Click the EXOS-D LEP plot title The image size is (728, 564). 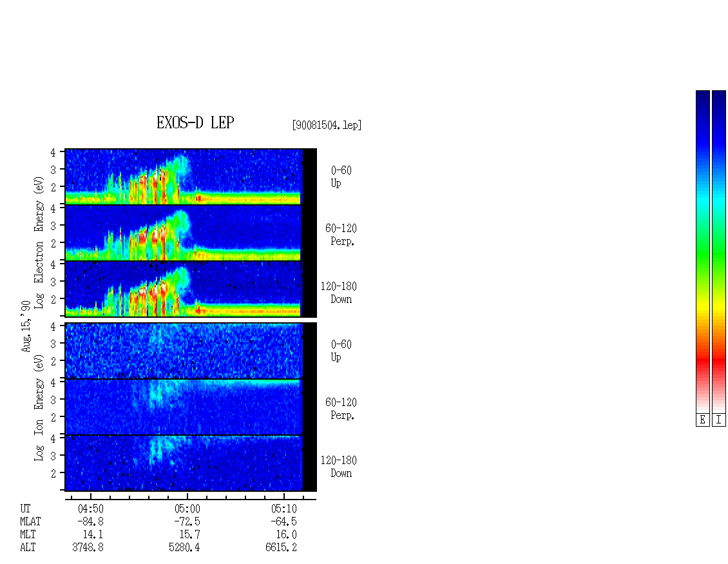pos(195,122)
